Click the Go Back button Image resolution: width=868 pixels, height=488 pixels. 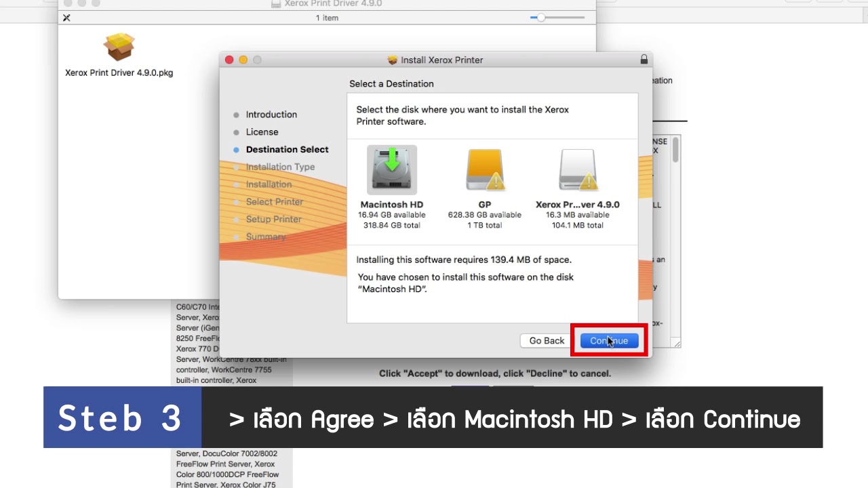[547, 340]
